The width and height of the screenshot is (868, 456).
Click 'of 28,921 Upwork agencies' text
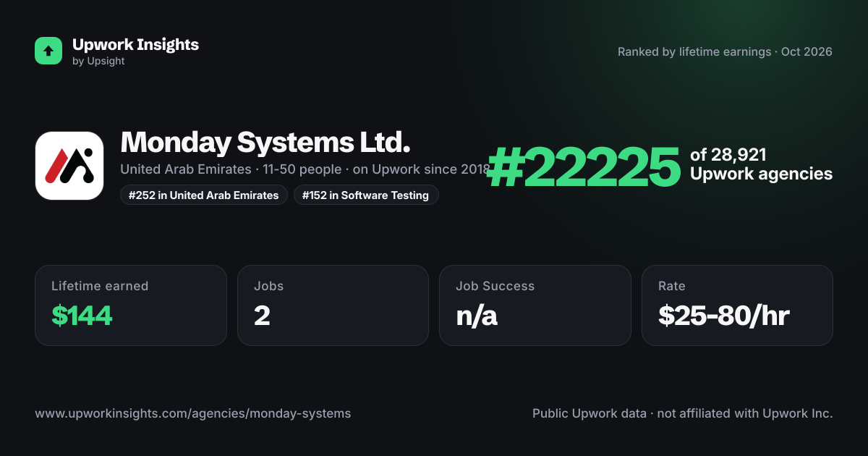point(761,164)
